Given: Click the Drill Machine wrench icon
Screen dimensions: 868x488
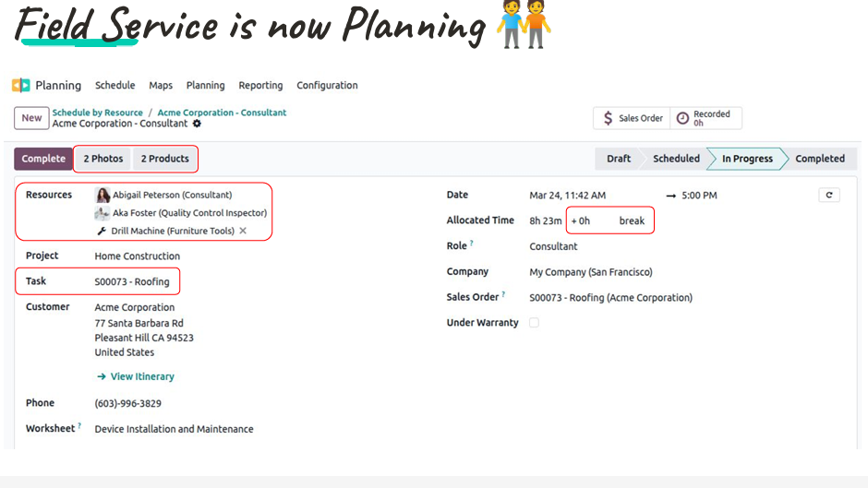Looking at the screenshot, I should point(102,231).
